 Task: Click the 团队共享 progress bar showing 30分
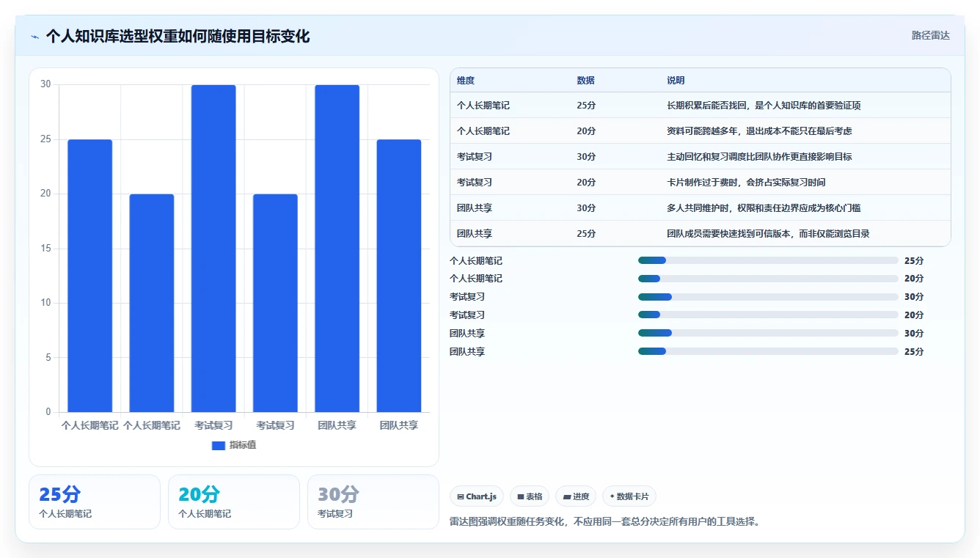point(768,333)
